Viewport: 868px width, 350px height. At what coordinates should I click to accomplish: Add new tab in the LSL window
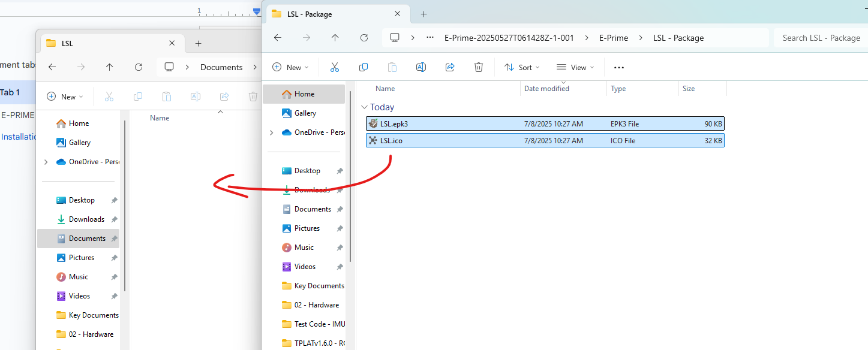point(199,43)
